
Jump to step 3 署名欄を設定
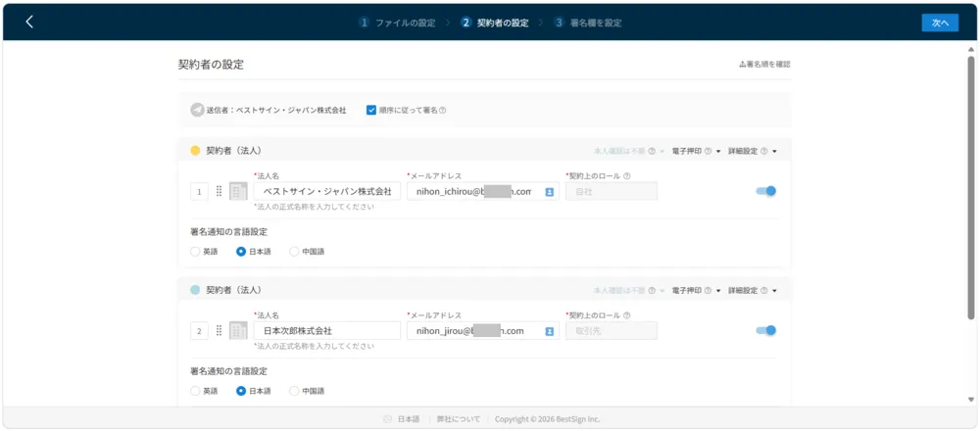pyautogui.click(x=587, y=23)
